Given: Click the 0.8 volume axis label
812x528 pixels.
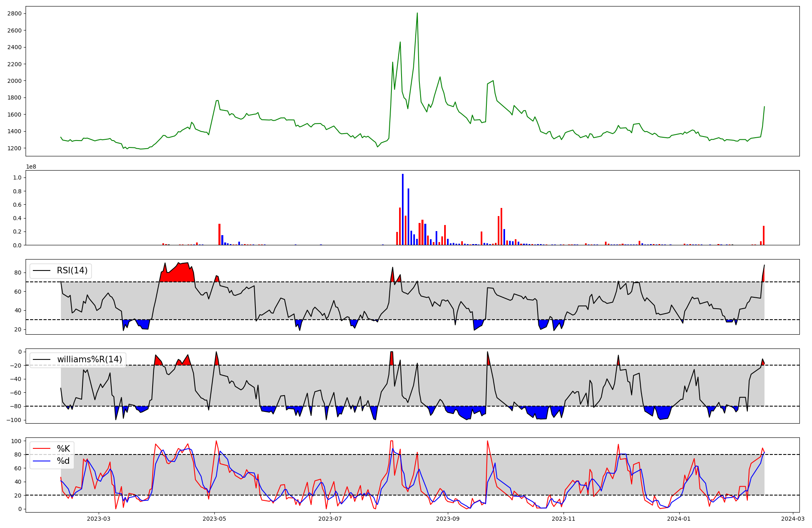Looking at the screenshot, I should (x=17, y=191).
